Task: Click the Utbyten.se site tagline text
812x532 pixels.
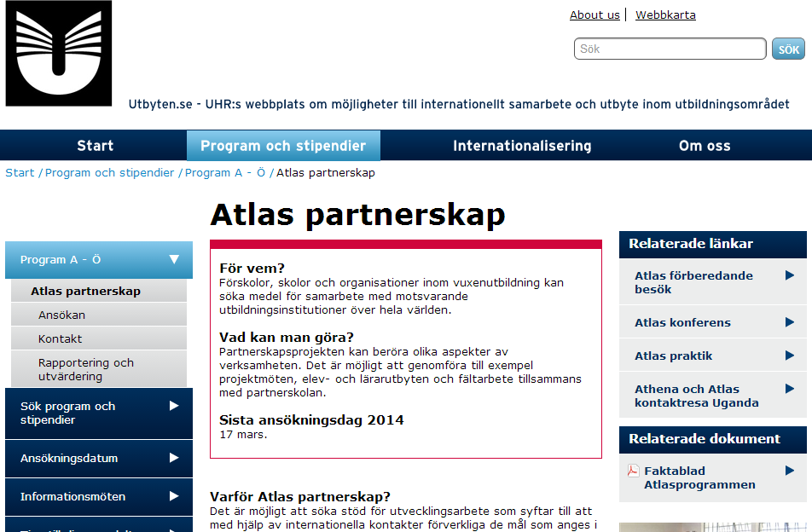Action: pos(459,104)
